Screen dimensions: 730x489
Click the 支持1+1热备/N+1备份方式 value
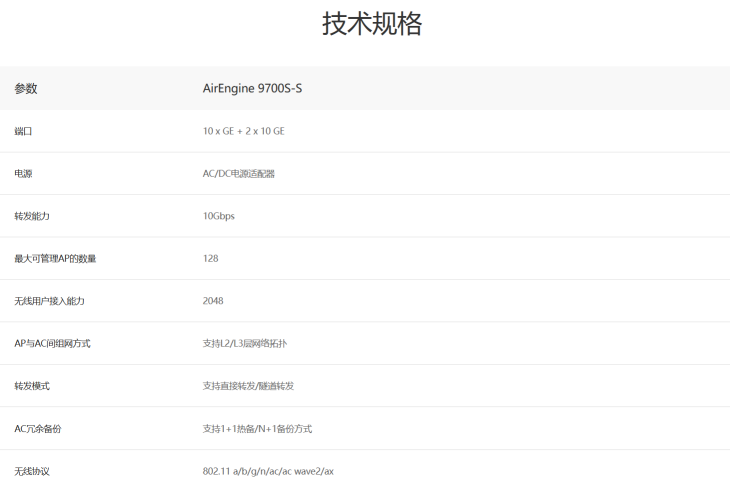coord(257,429)
